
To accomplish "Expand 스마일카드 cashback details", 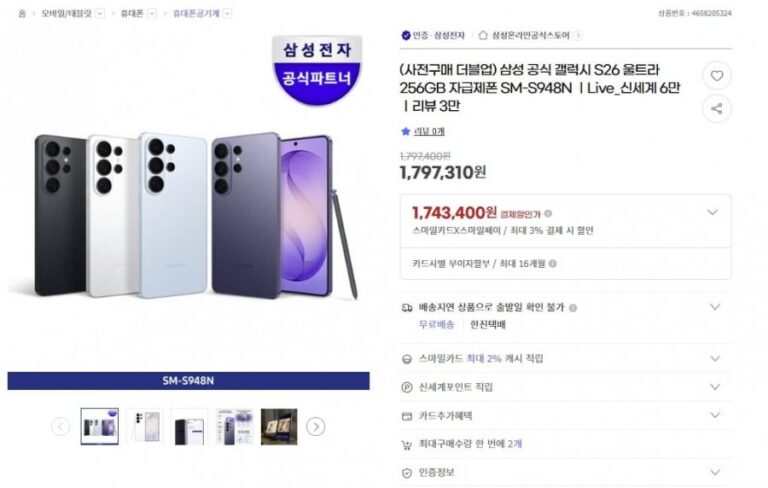I will (x=715, y=358).
